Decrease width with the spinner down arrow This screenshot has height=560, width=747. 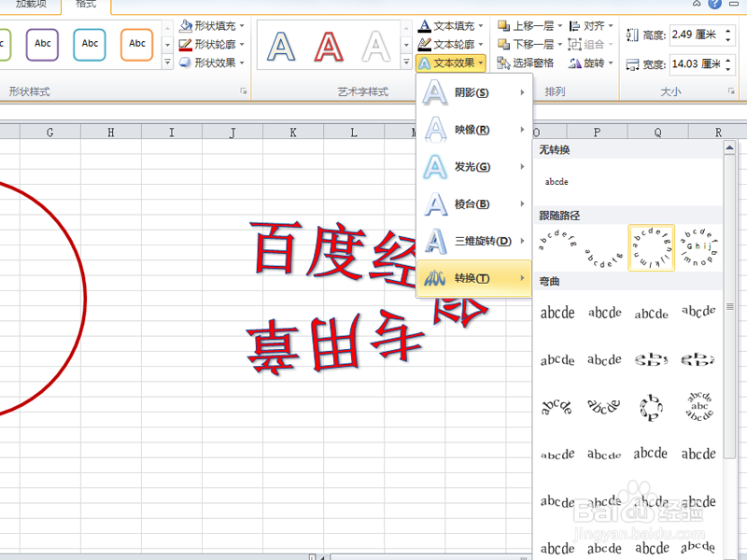point(728,68)
